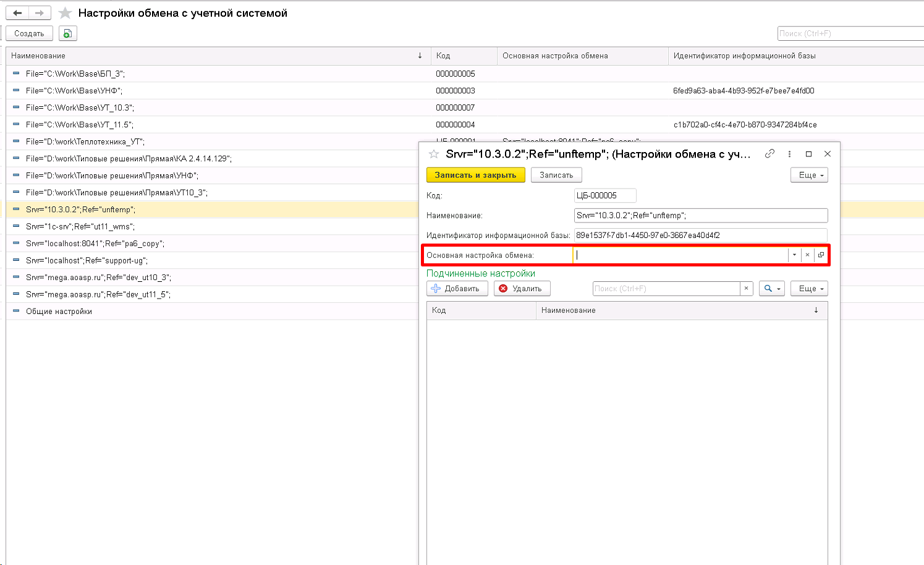Viewport: 924px width, 565px height.
Task: Click Идентификатор информационной базы field in dialog
Action: [701, 236]
